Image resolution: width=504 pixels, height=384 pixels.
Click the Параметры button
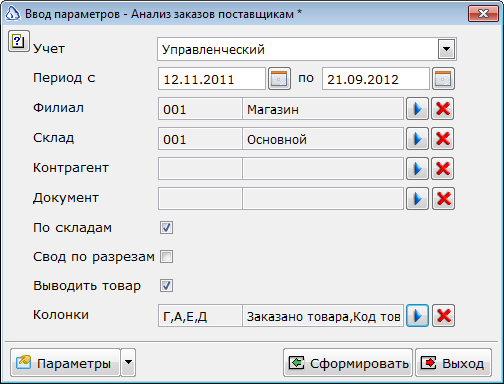[65, 362]
